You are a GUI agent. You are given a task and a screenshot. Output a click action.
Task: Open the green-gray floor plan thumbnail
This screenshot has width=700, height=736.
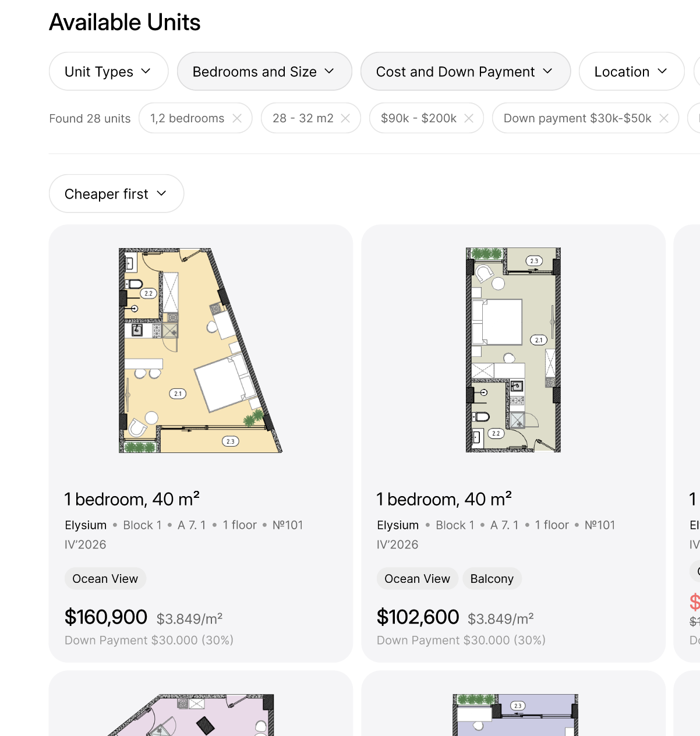pos(513,351)
